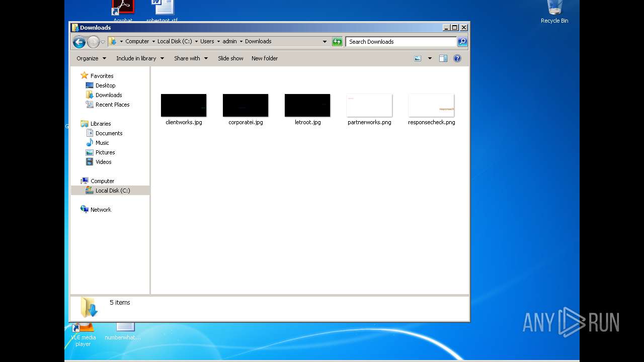Image resolution: width=644 pixels, height=362 pixels.
Task: Toggle the preview pane icon
Action: pyautogui.click(x=443, y=58)
